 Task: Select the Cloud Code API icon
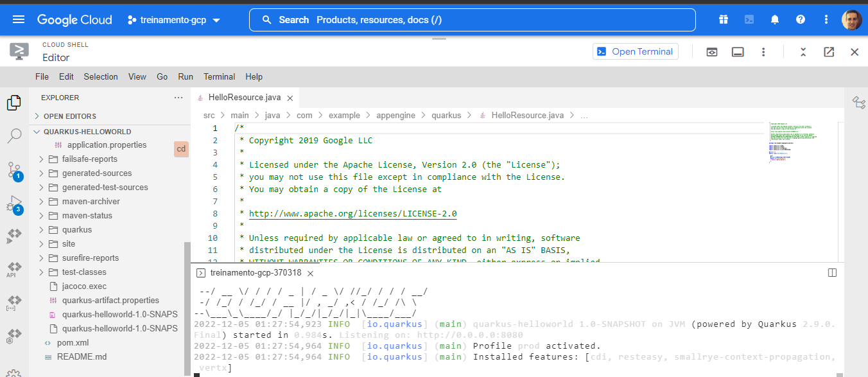[x=14, y=265]
